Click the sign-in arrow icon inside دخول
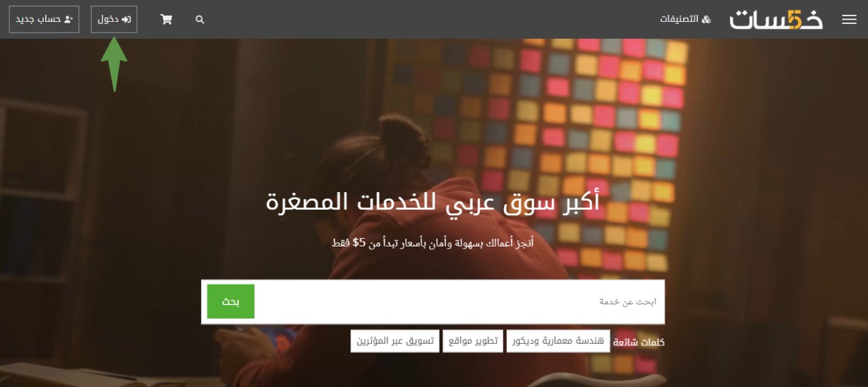The width and height of the screenshot is (868, 387). point(126,20)
